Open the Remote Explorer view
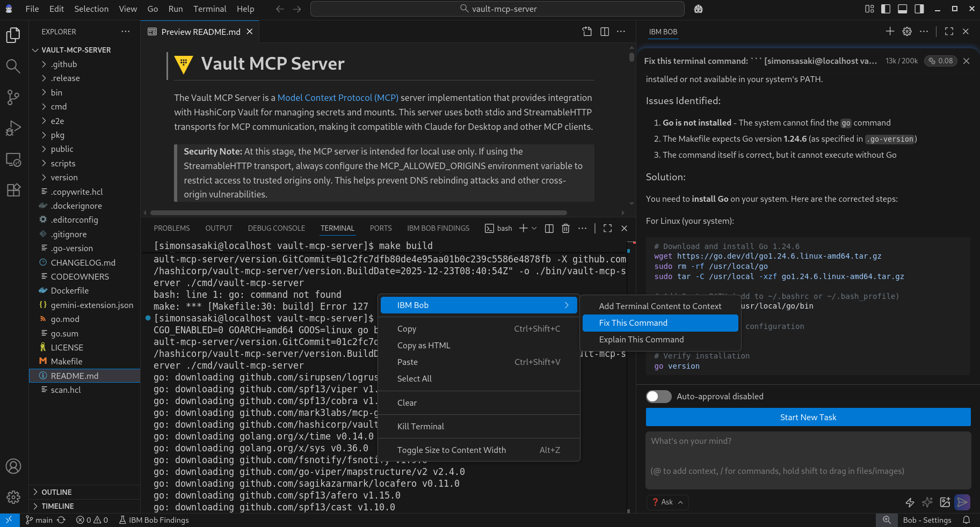The height and width of the screenshot is (527, 980). (13, 159)
